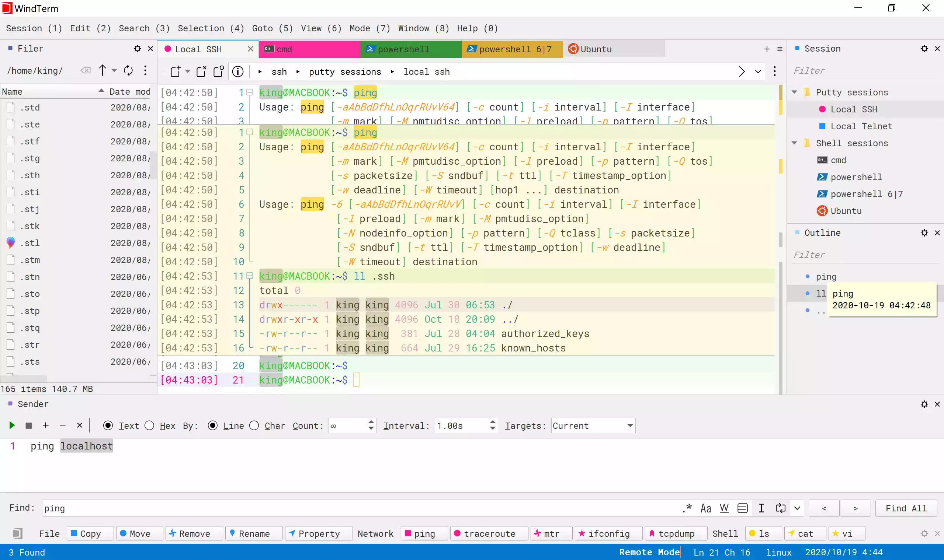Click the play button in Sender panel

(11, 425)
